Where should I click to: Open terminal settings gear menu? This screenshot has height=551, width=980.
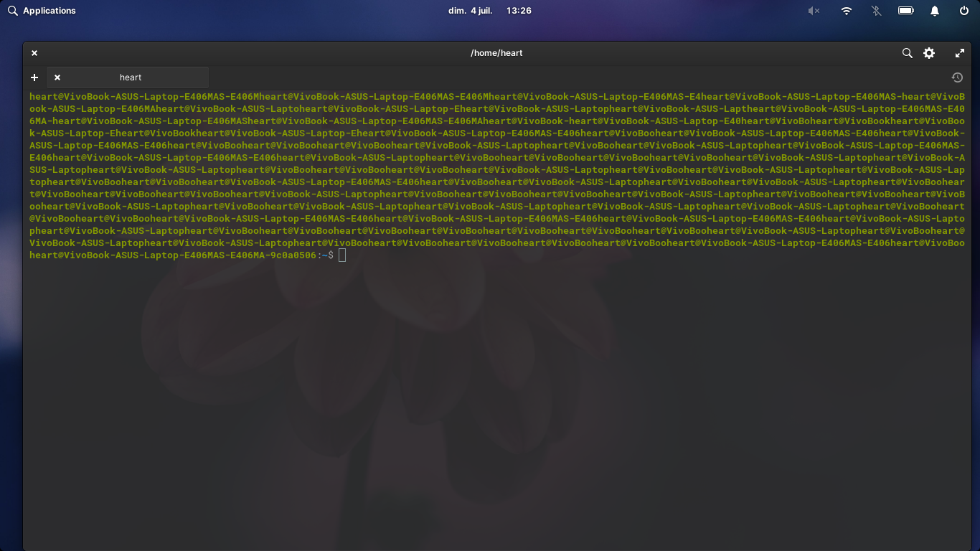pos(929,53)
